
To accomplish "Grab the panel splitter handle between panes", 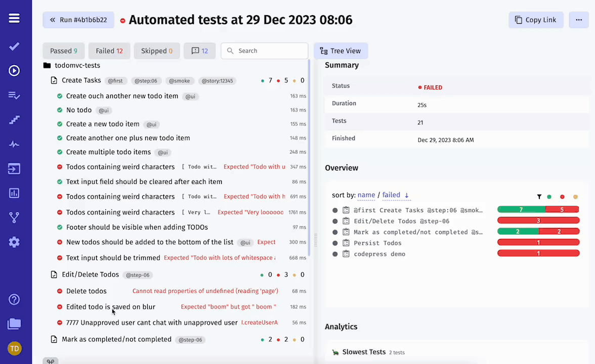I will 315,240.
